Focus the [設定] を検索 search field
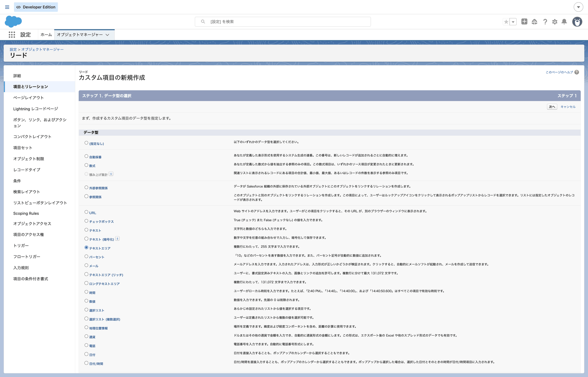 [x=283, y=22]
